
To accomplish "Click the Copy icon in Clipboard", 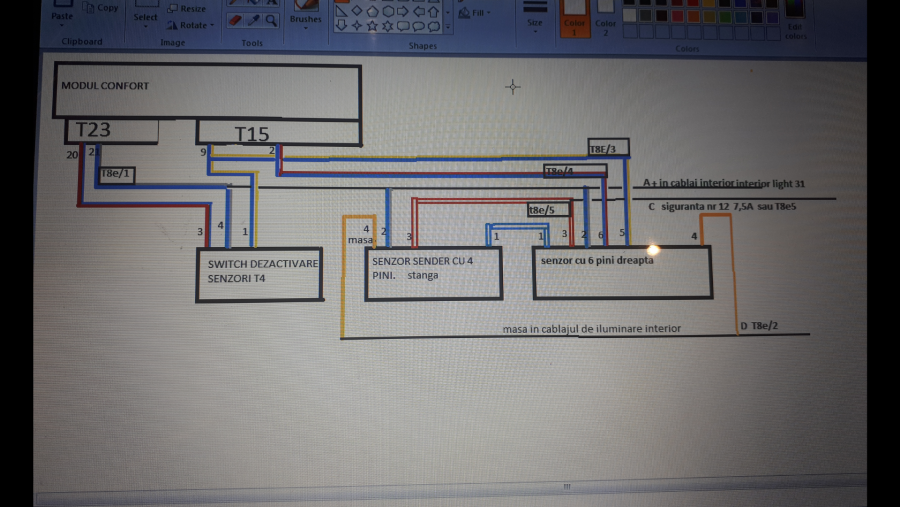I will [x=100, y=7].
